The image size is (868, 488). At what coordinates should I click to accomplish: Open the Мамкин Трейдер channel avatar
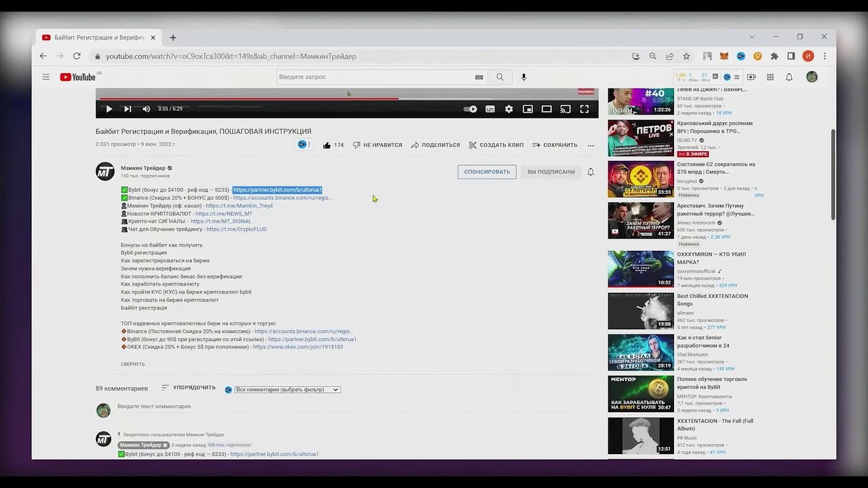click(105, 171)
